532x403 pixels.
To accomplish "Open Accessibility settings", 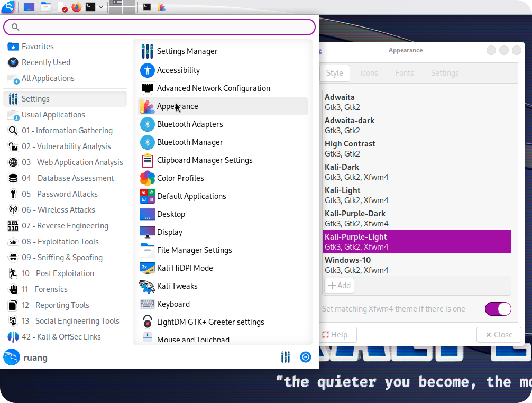I will pyautogui.click(x=223, y=70).
